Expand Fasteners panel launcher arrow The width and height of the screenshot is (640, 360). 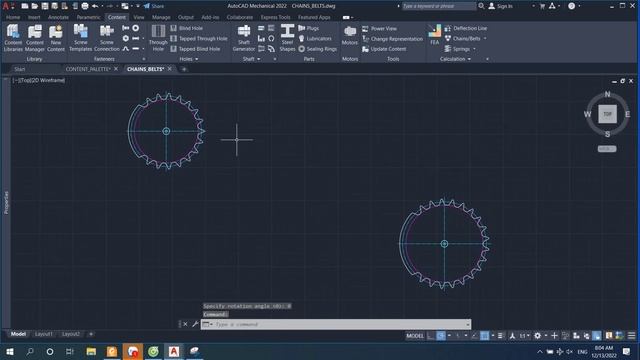click(144, 59)
